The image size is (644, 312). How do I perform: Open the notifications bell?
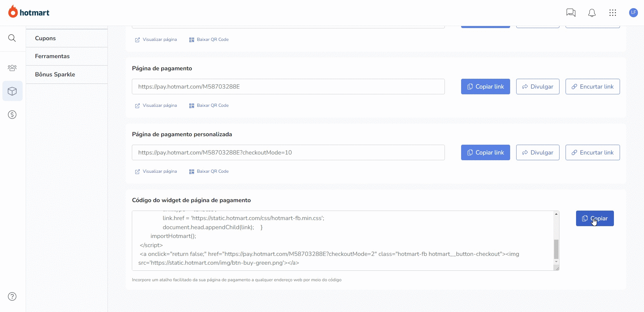[592, 13]
